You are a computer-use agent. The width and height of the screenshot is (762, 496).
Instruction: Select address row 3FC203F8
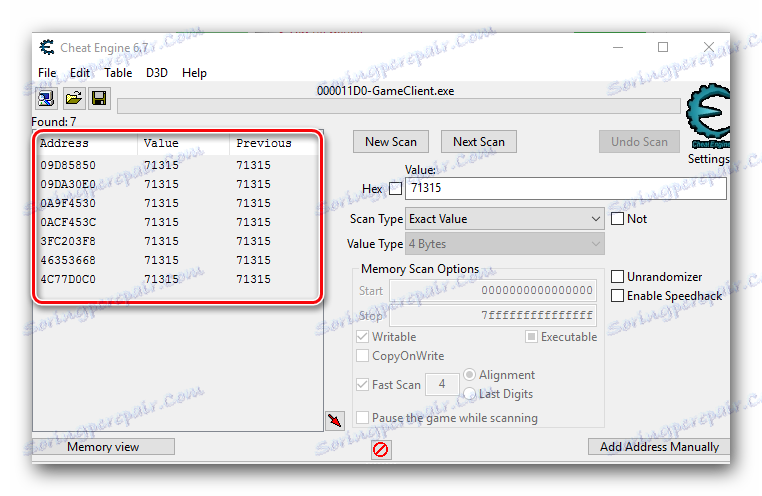pyautogui.click(x=177, y=241)
